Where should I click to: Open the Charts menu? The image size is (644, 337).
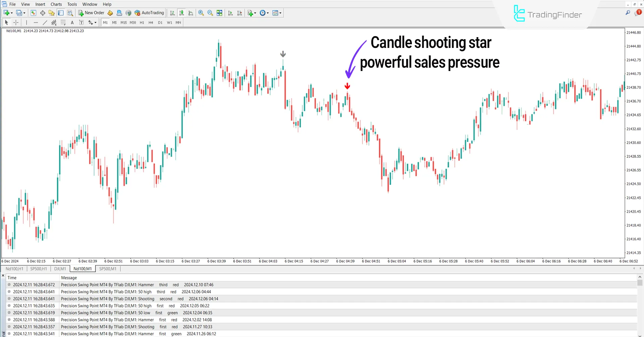click(56, 4)
